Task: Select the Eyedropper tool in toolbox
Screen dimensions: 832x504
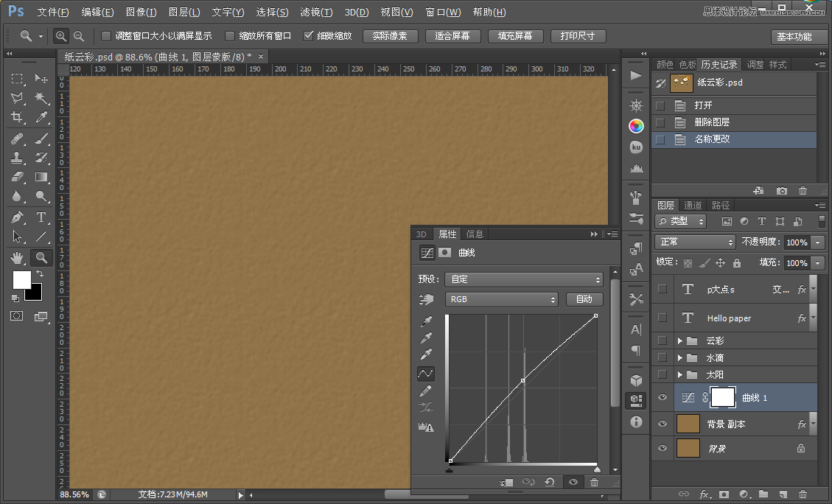Action: [x=41, y=117]
